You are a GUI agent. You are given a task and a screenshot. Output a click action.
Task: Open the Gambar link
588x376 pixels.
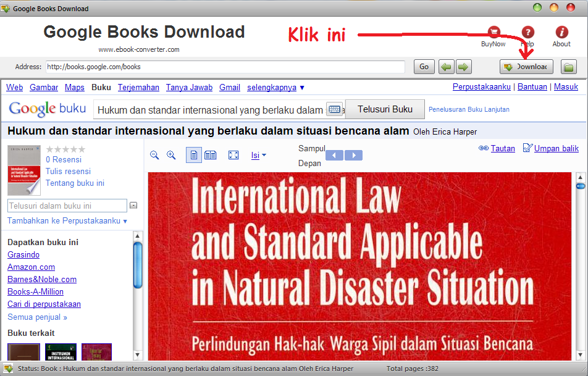point(44,87)
